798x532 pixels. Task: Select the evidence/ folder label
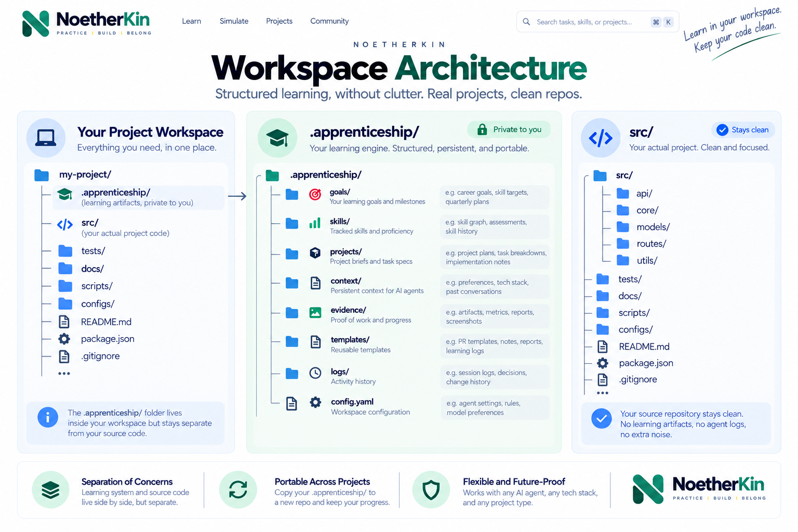click(348, 310)
